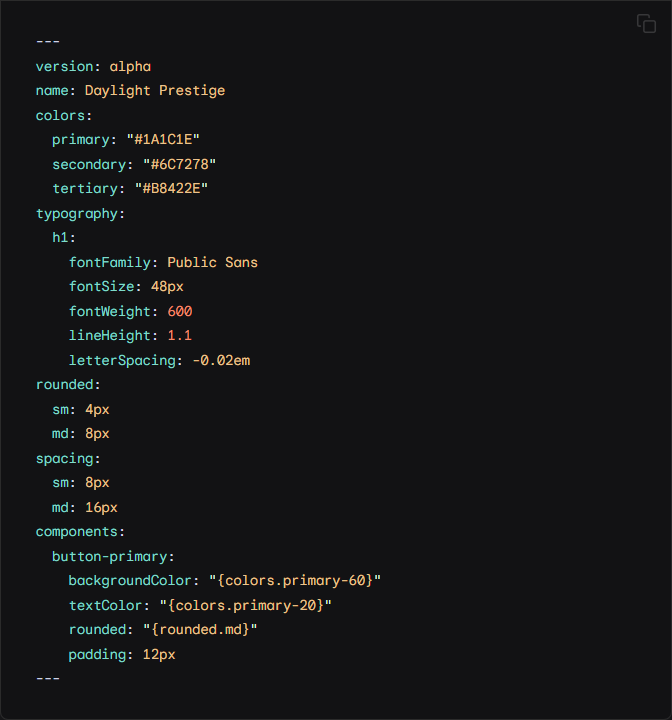Click the 'spacing' section key

65,459
